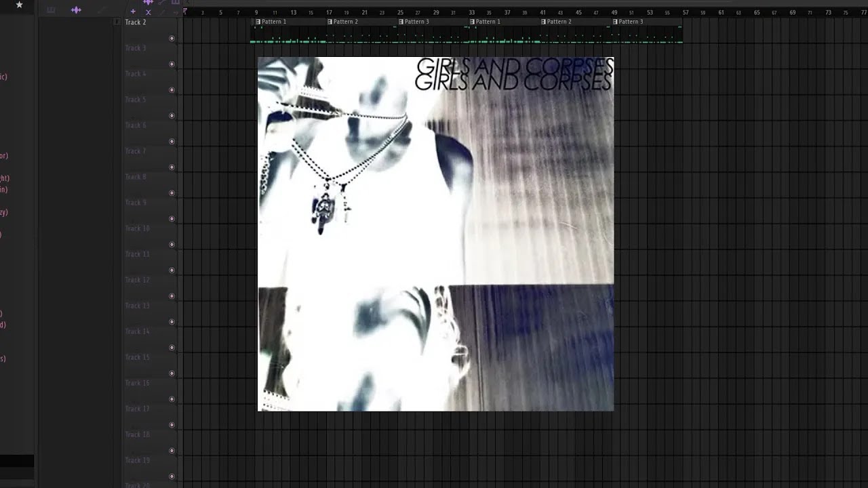Disable Track 6 using its mute dot
868x488 pixels.
click(172, 142)
